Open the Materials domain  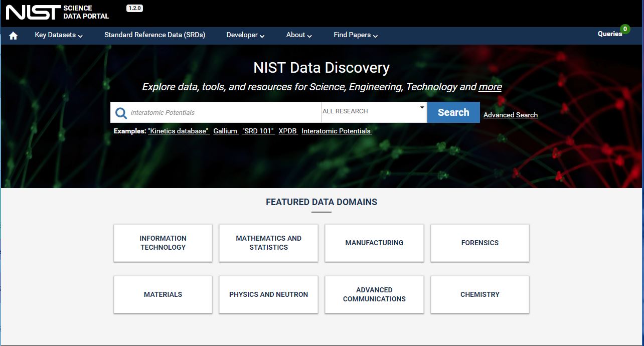coord(163,294)
